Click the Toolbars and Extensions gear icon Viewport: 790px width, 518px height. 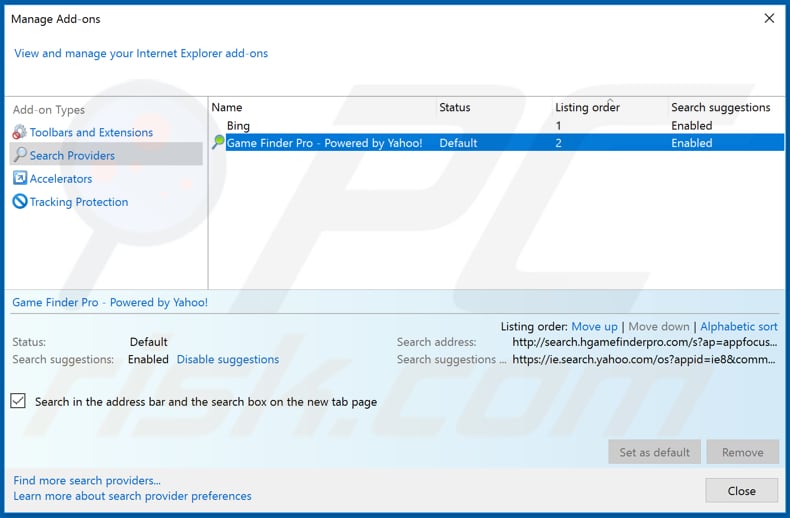coord(19,132)
